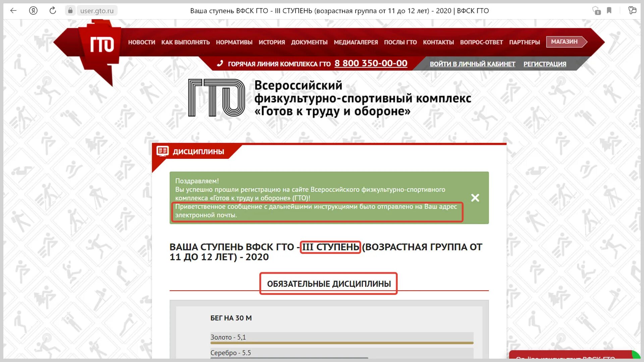Image resolution: width=644 pixels, height=362 pixels.
Task: Open the ВОПРОС-ОТВЕТ menu item
Action: pos(481,42)
